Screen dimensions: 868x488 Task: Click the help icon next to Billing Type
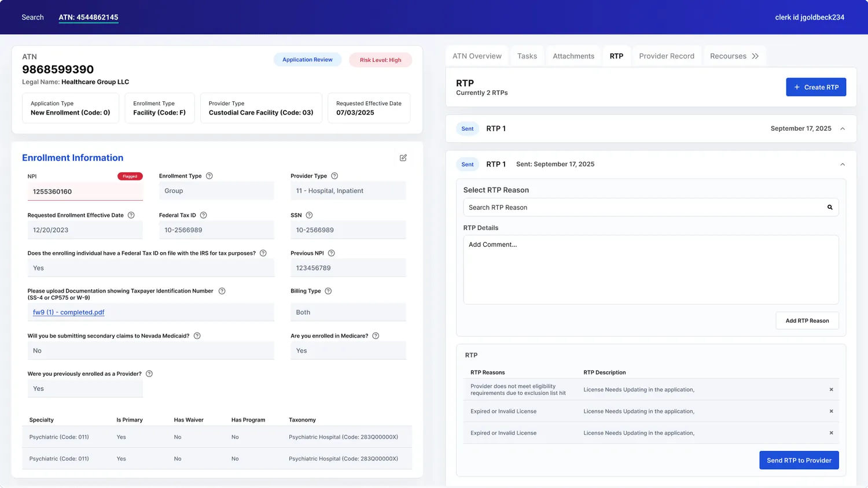[328, 291]
